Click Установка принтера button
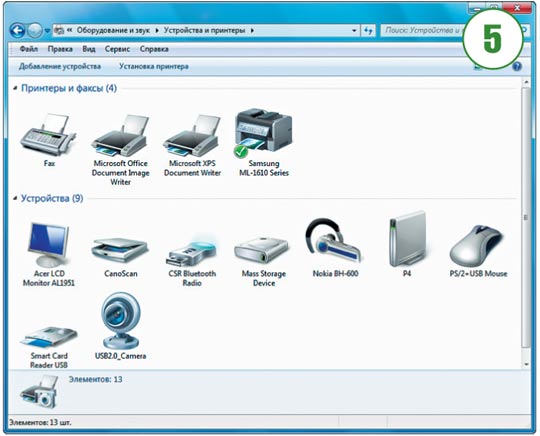This screenshot has height=436, width=540. (154, 66)
